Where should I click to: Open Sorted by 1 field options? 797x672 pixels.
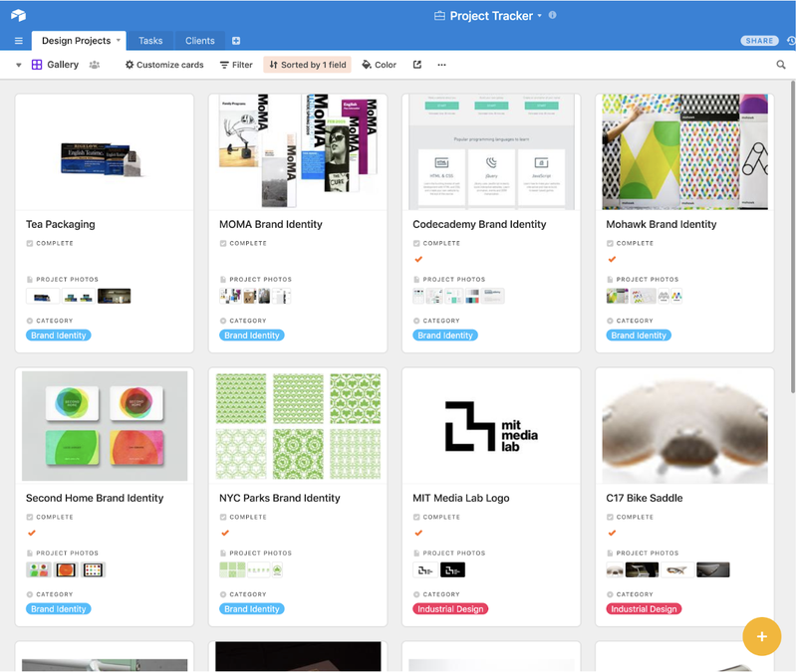(308, 65)
